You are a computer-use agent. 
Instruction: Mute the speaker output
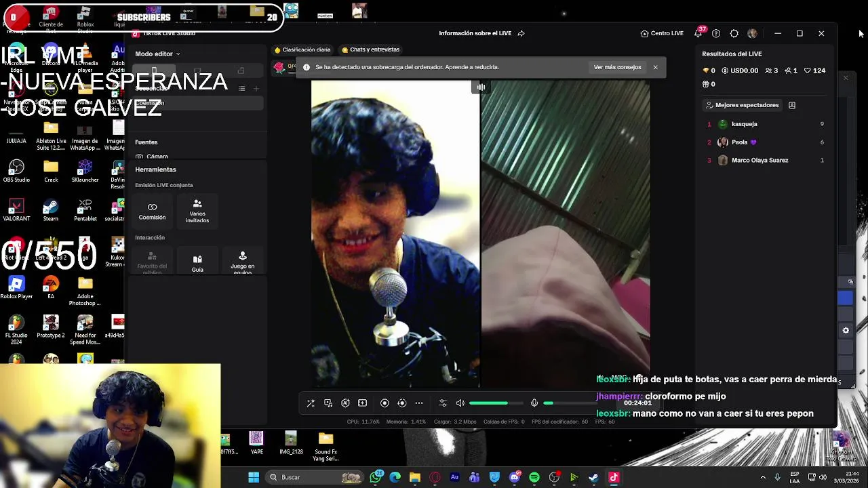pyautogui.click(x=460, y=403)
